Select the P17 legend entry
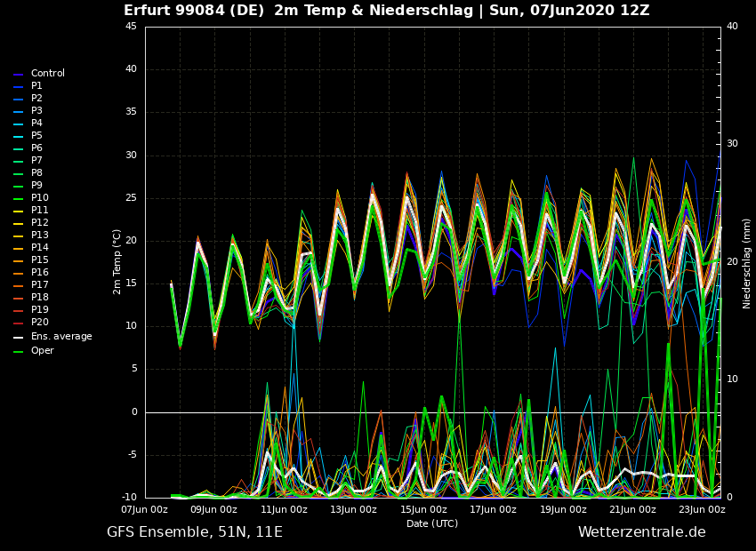The width and height of the screenshot is (756, 551). tap(39, 285)
